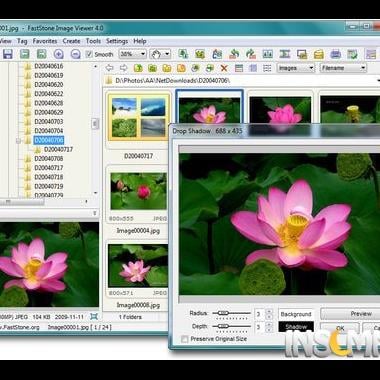Screen dimensions: 380x380
Task: Open the Favorites menu
Action: click(x=45, y=41)
